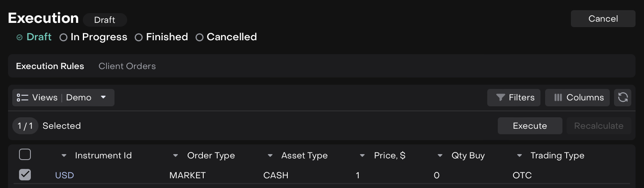The width and height of the screenshot is (644, 188).
Task: Click the Cancel button
Action: 603,19
